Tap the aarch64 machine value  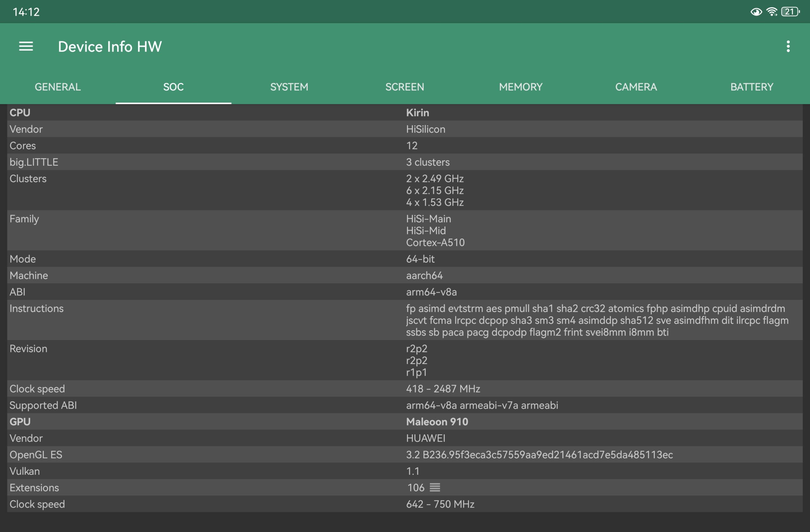(x=424, y=275)
